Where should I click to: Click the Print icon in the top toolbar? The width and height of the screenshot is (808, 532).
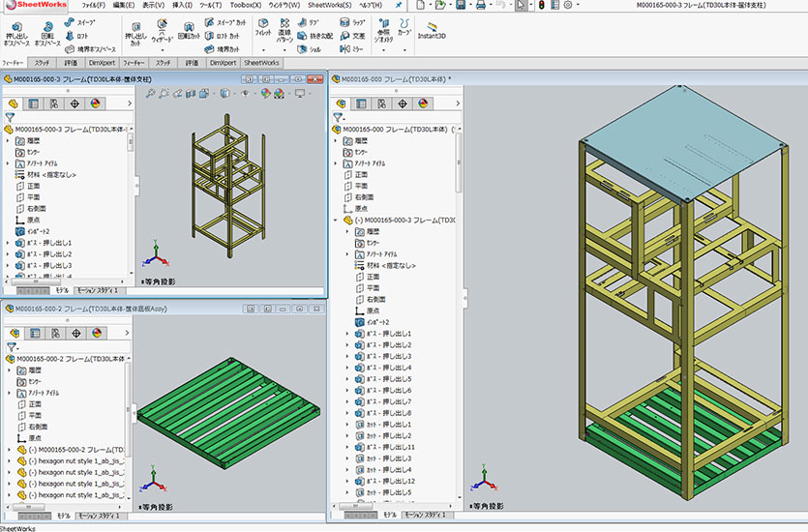point(481,5)
